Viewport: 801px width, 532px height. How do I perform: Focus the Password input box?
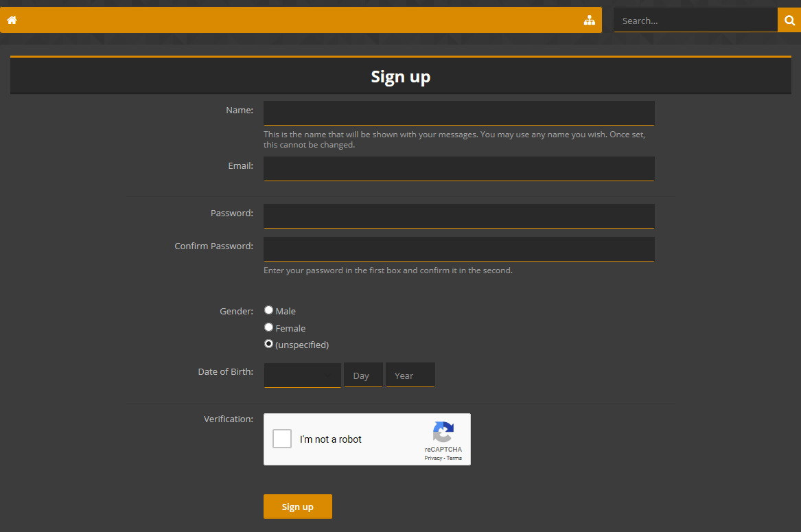click(458, 216)
